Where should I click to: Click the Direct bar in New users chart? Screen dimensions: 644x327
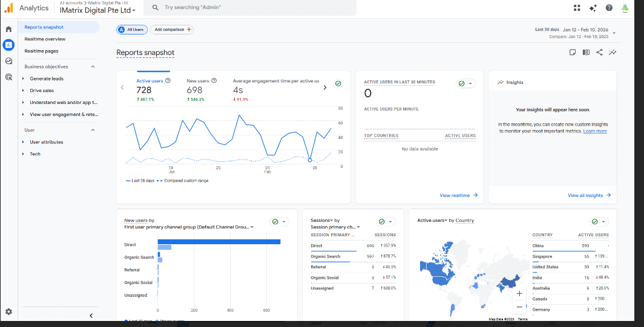point(218,242)
